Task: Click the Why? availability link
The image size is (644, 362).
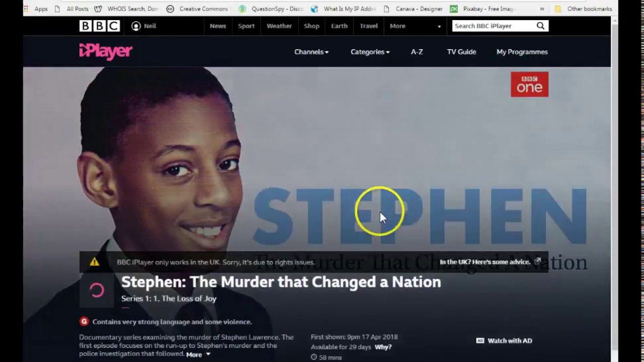Action: pos(383,347)
